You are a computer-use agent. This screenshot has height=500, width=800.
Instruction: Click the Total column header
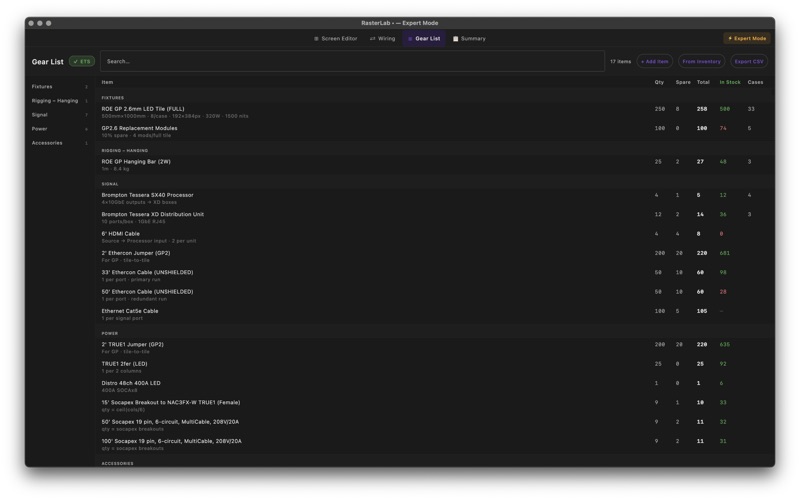[703, 82]
